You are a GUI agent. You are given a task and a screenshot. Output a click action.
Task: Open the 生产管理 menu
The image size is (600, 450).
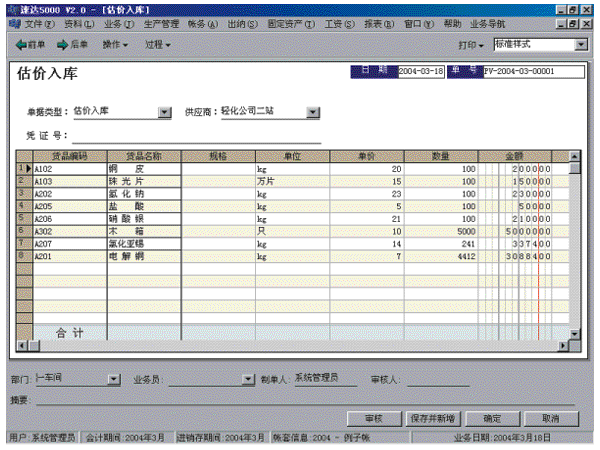tap(159, 22)
